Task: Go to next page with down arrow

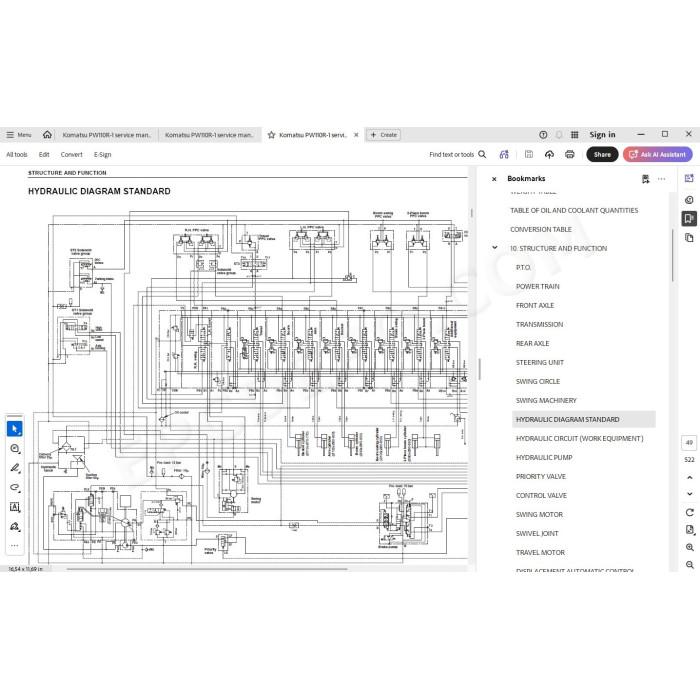Action: [689, 494]
